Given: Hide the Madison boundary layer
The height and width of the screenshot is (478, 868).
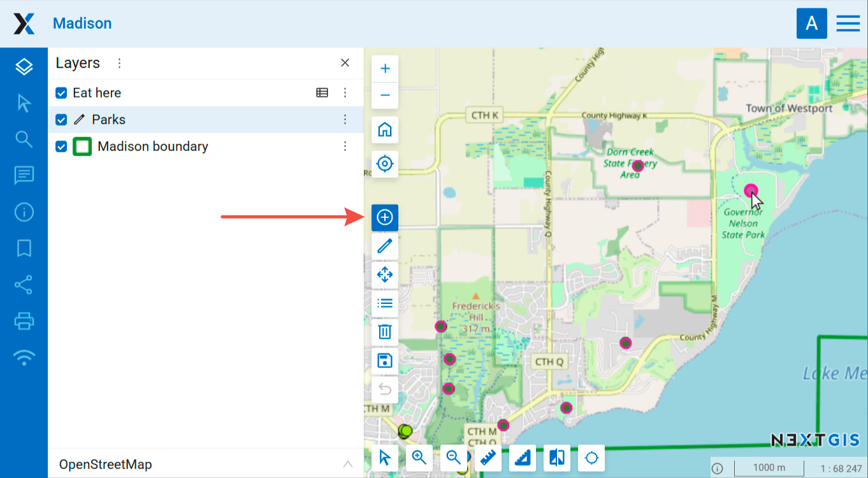Looking at the screenshot, I should tap(61, 147).
